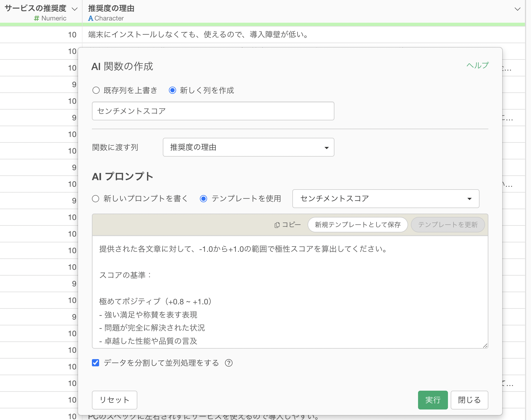Click the 実行 button
Viewport: 531px width, 420px height.
432,400
